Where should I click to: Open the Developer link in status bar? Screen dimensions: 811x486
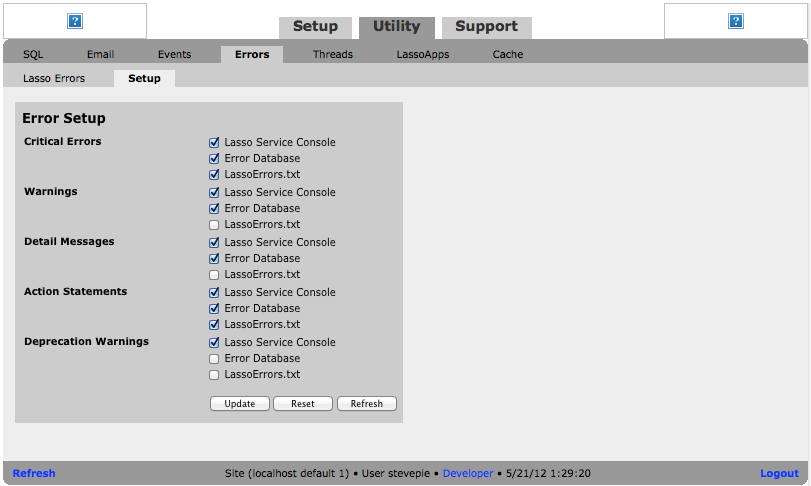pos(468,474)
